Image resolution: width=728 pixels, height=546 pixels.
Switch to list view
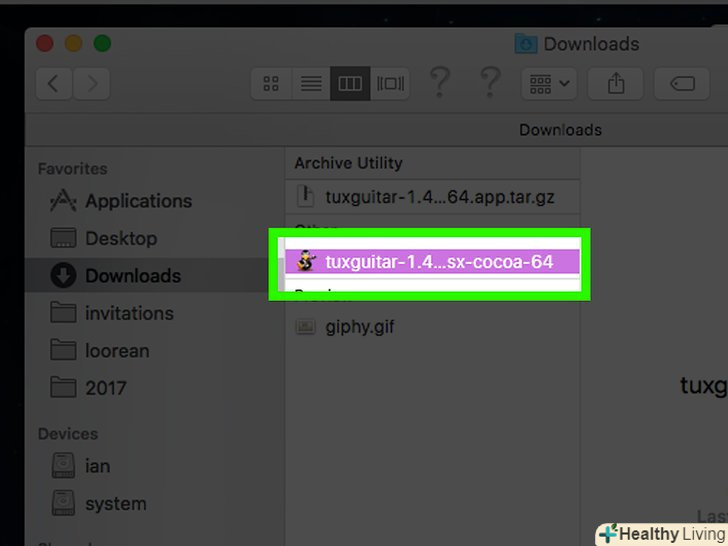311,84
